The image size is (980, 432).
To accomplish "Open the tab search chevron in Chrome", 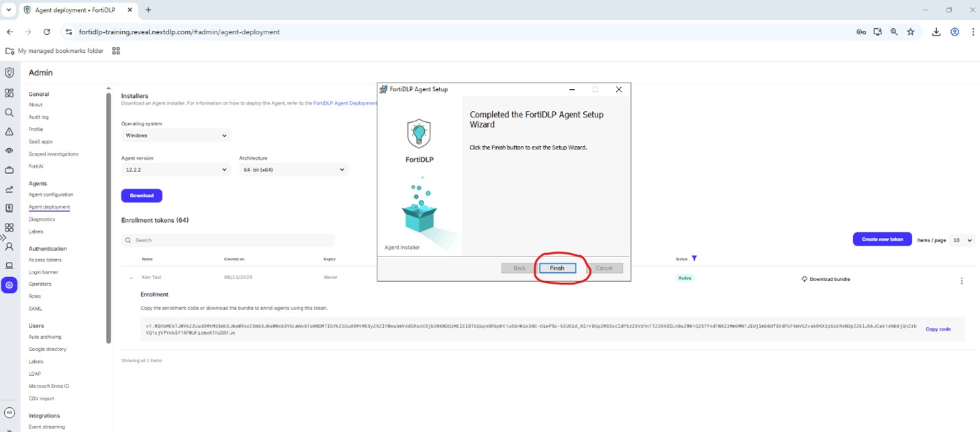I will coord(9,10).
